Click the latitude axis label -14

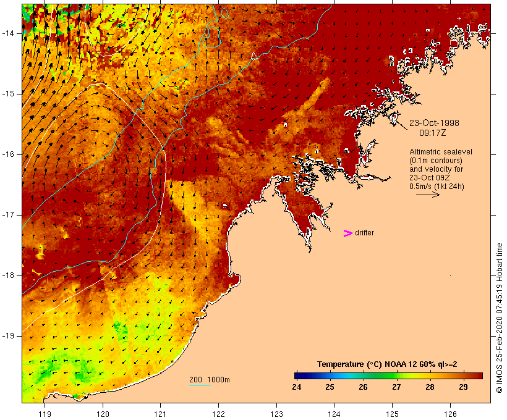coord(8,33)
